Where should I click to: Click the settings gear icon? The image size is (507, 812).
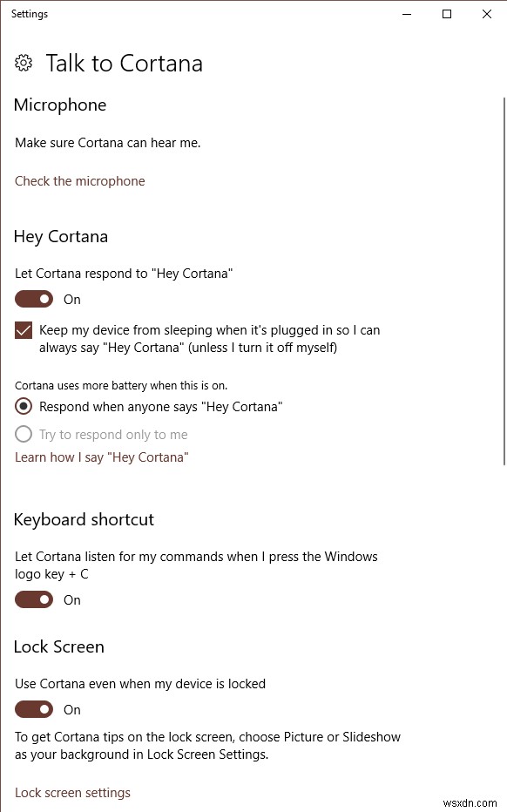tap(24, 63)
